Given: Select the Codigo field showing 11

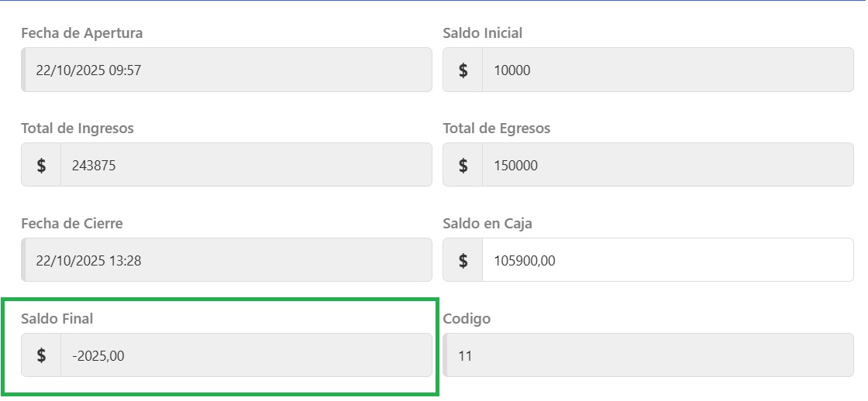Looking at the screenshot, I should click(x=648, y=355).
